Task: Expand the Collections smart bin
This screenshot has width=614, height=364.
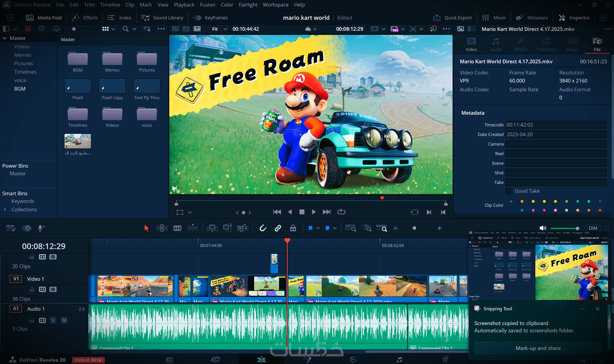Action: click(x=5, y=209)
